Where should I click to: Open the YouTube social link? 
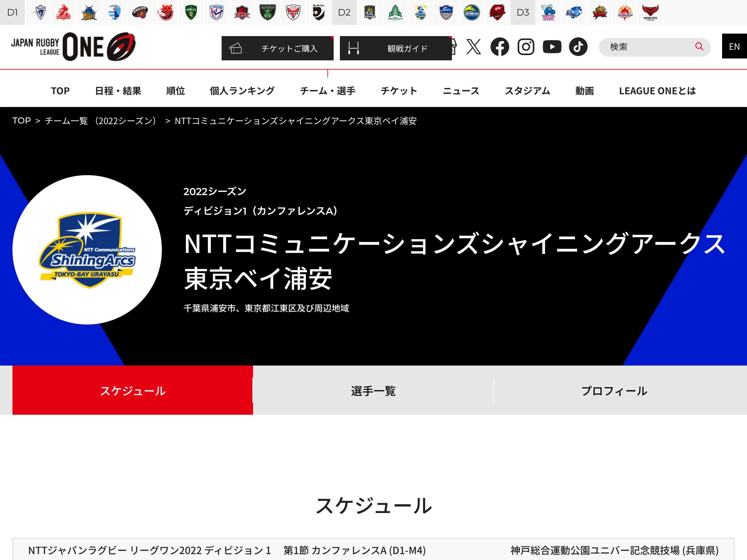[x=552, y=47]
